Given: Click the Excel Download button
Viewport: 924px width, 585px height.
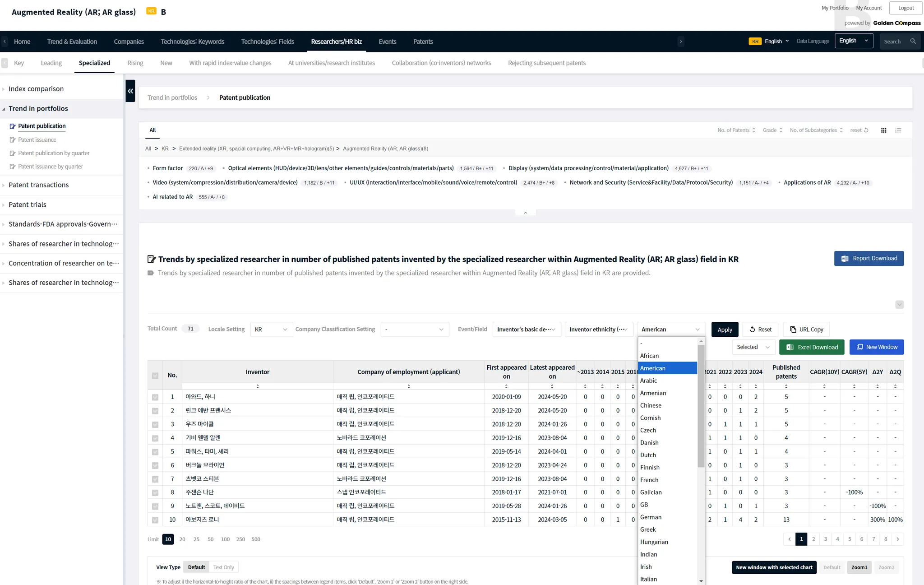Looking at the screenshot, I should pyautogui.click(x=812, y=347).
